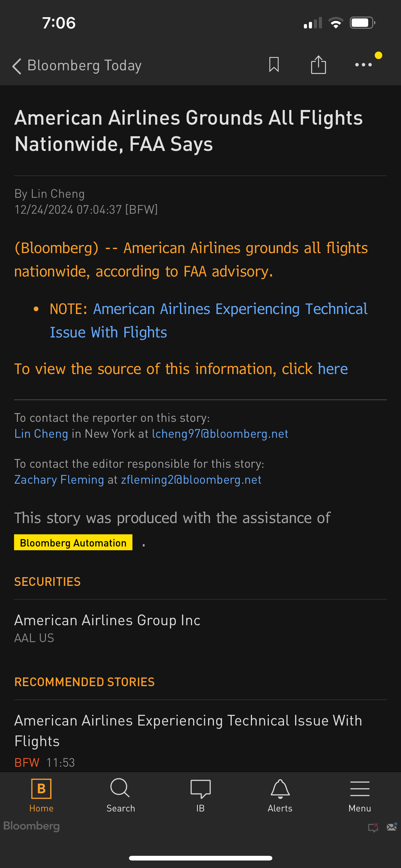
Task: Click the 'here' source link
Action: [332, 369]
